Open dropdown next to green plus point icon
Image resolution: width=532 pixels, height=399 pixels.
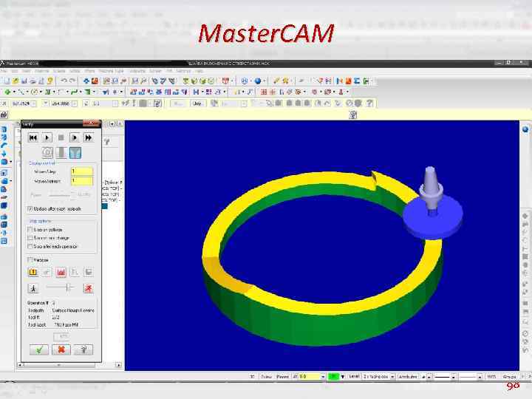tap(14, 92)
